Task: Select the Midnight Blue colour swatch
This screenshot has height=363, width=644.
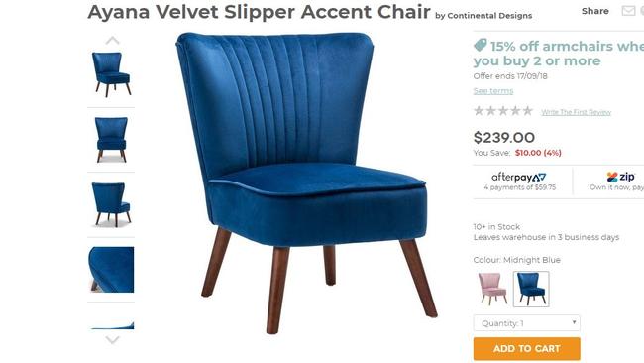Action: (531, 289)
